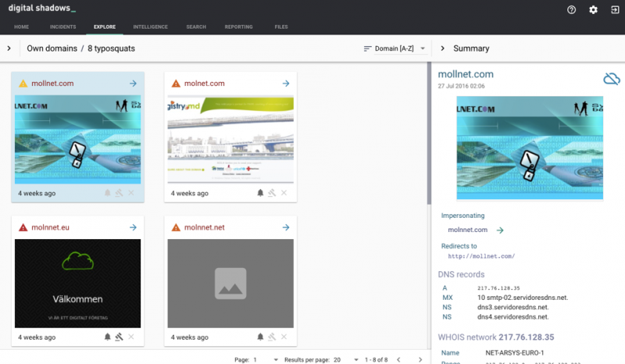This screenshot has width=625, height=364.
Task: Dismiss molnet.com card with X icon
Action: pyautogui.click(x=284, y=193)
